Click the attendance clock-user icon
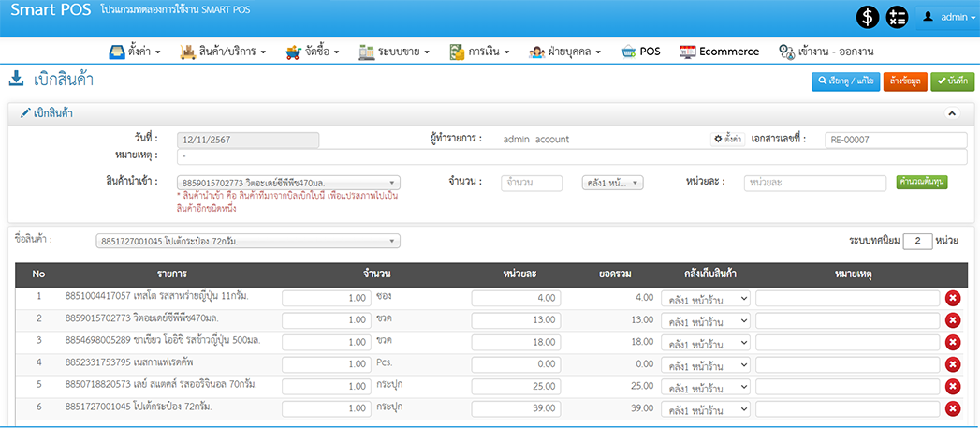Image resolution: width=980 pixels, height=429 pixels. pyautogui.click(x=786, y=52)
